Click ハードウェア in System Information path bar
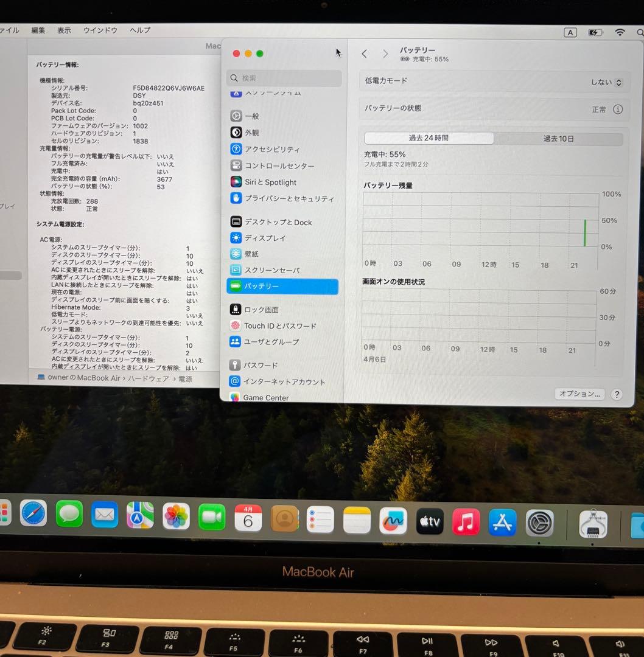 point(148,378)
